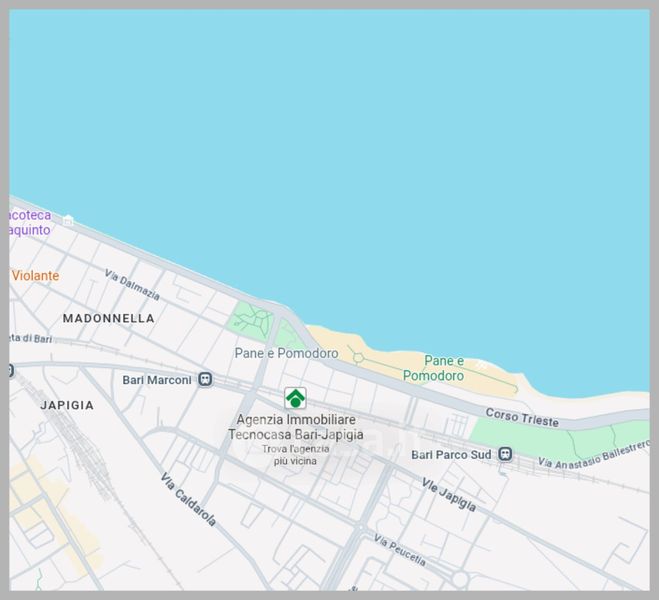The image size is (659, 600).
Task: Open the Agenzia Immobiliare Tecnocasa Bari-Japigia label
Action: pos(295,427)
